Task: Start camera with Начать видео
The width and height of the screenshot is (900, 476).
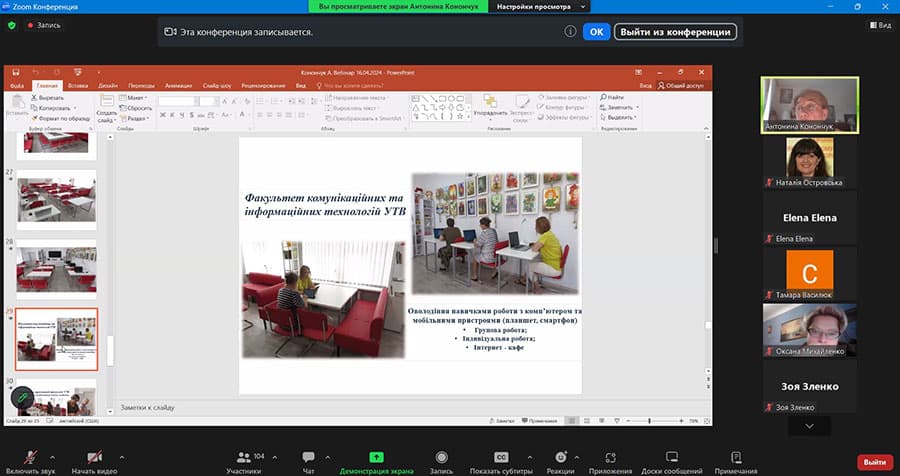Action: pos(94,457)
